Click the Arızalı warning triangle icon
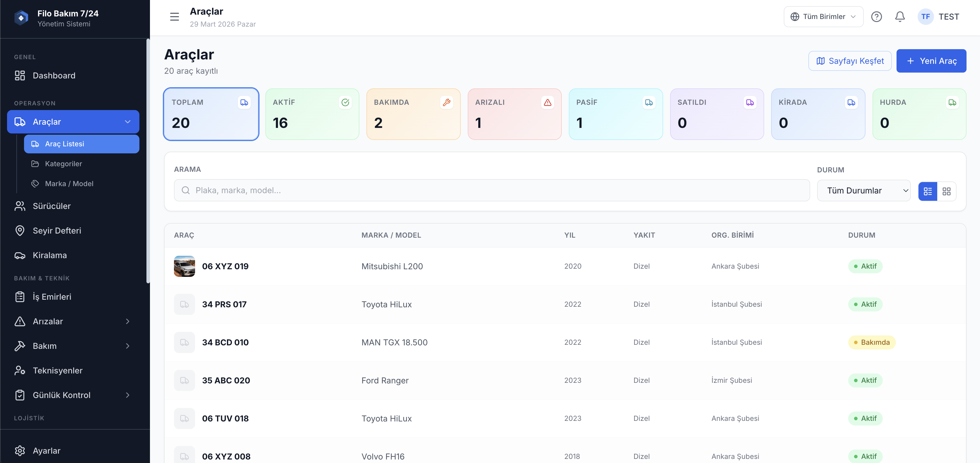Screen dimensions: 980x463 [x=547, y=102]
